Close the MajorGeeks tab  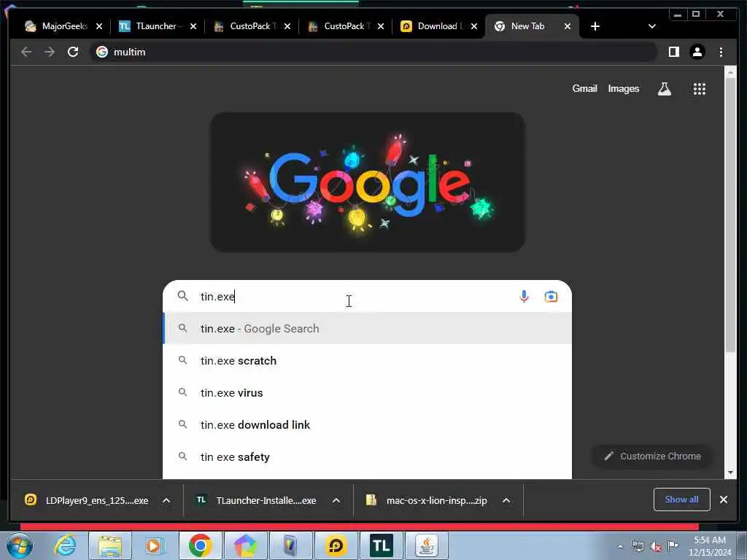99,27
